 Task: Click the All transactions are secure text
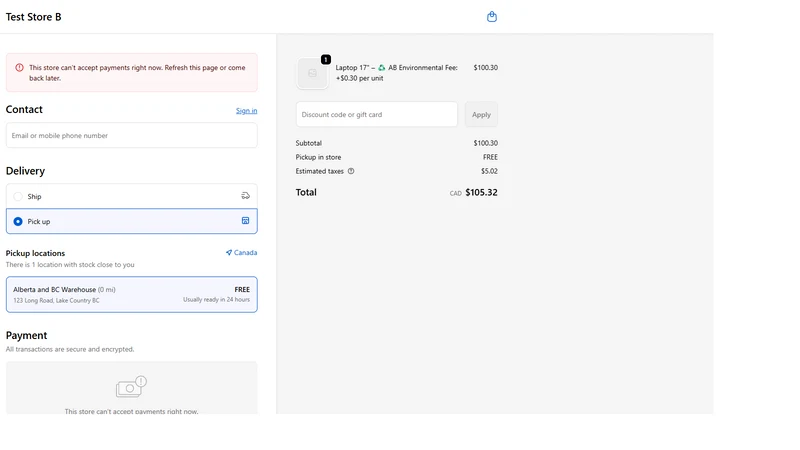click(70, 349)
